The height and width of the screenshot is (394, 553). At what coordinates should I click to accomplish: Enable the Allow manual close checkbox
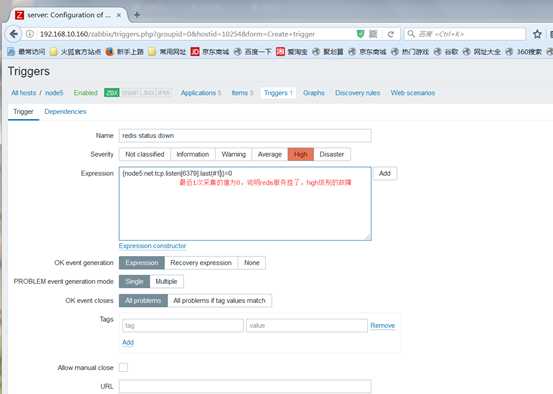coord(123,367)
